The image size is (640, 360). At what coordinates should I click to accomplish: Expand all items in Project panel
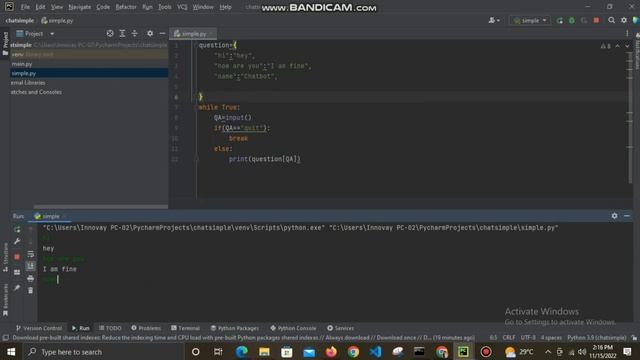[x=122, y=33]
